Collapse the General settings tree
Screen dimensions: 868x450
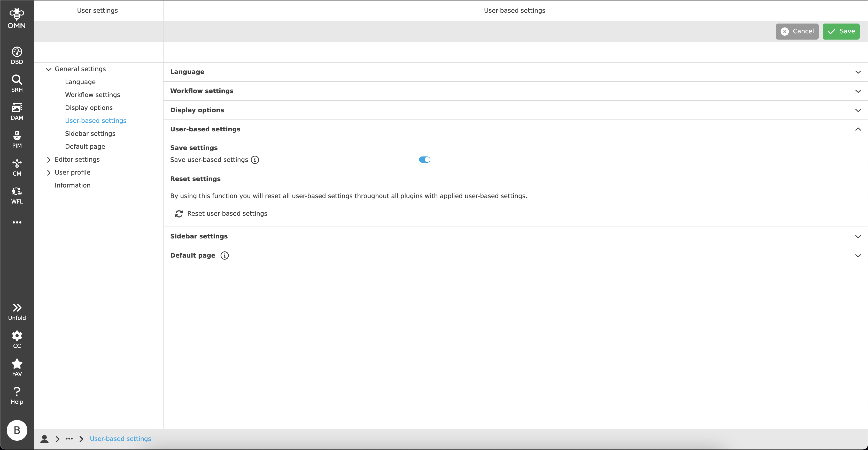tap(49, 69)
